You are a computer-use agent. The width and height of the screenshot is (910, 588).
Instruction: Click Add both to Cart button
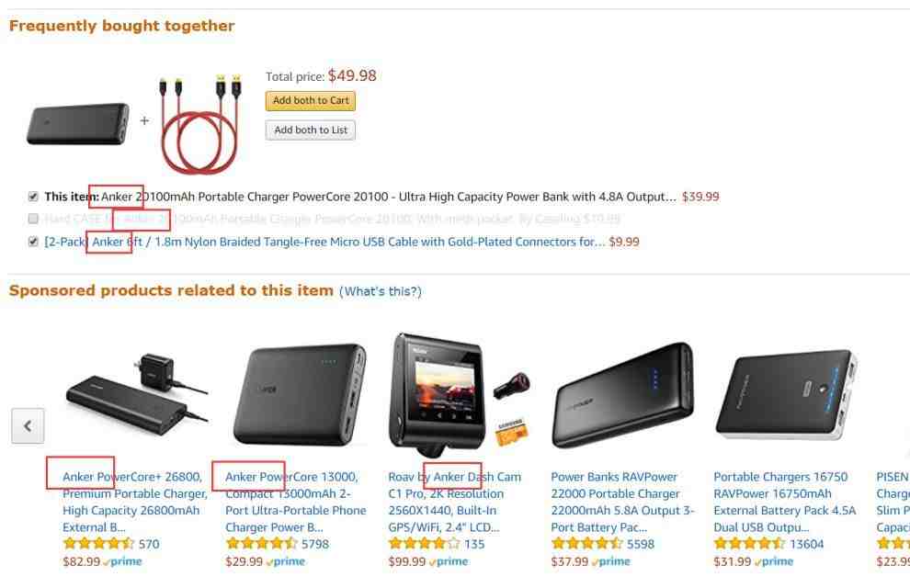click(x=311, y=100)
